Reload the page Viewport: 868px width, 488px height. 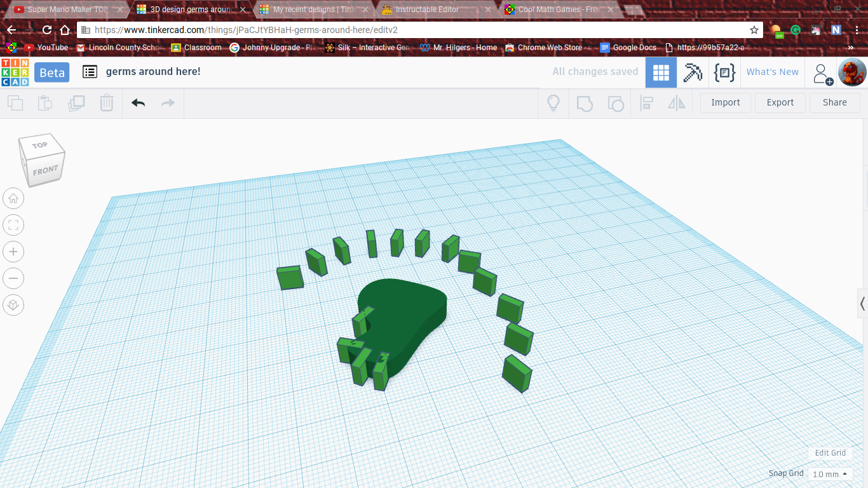pos(47,30)
